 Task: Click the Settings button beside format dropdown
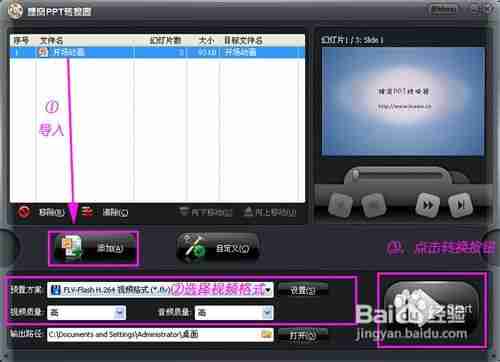pyautogui.click(x=303, y=290)
